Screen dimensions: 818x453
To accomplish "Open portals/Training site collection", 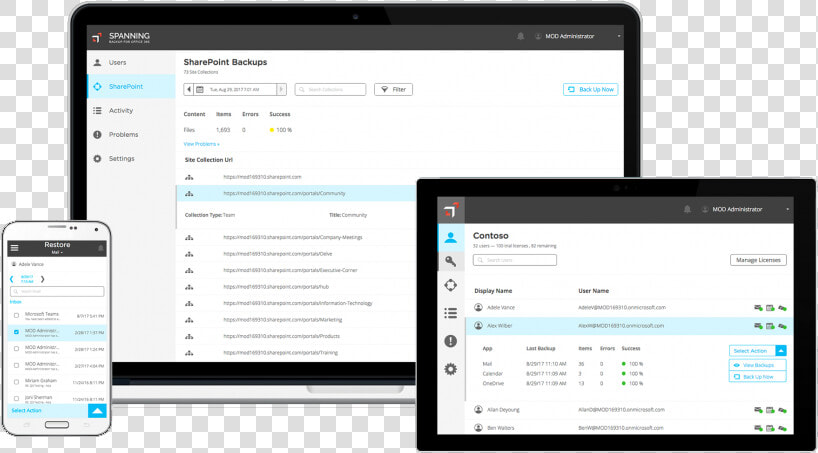I will pyautogui.click(x=281, y=353).
